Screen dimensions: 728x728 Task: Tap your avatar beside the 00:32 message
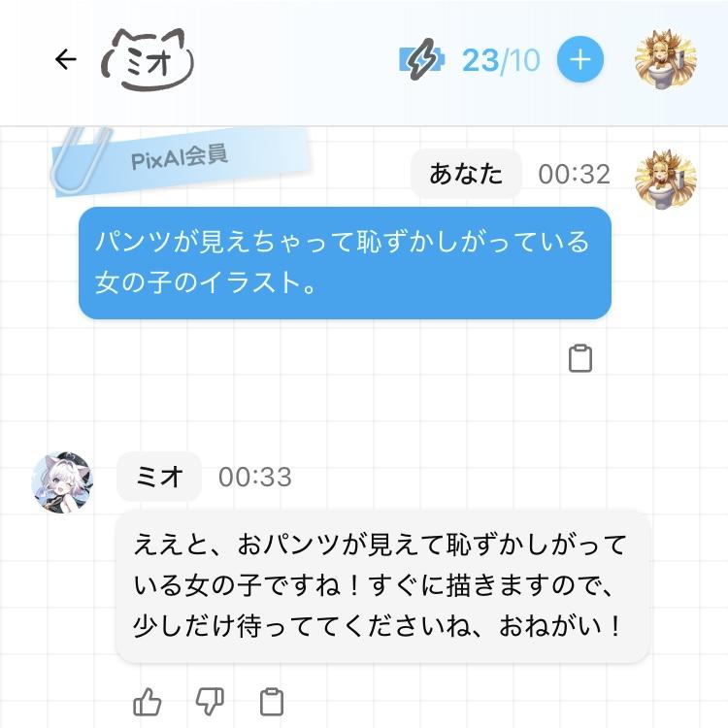[666, 180]
